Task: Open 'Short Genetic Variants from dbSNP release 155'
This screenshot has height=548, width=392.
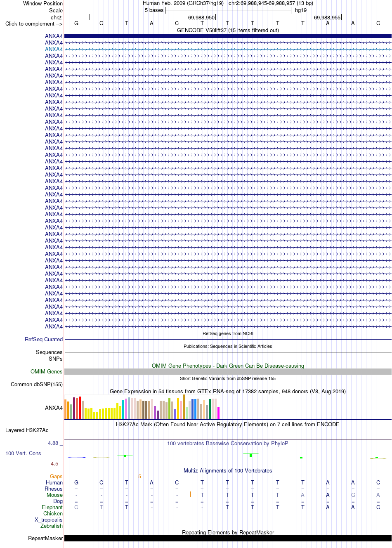Action: tap(228, 378)
